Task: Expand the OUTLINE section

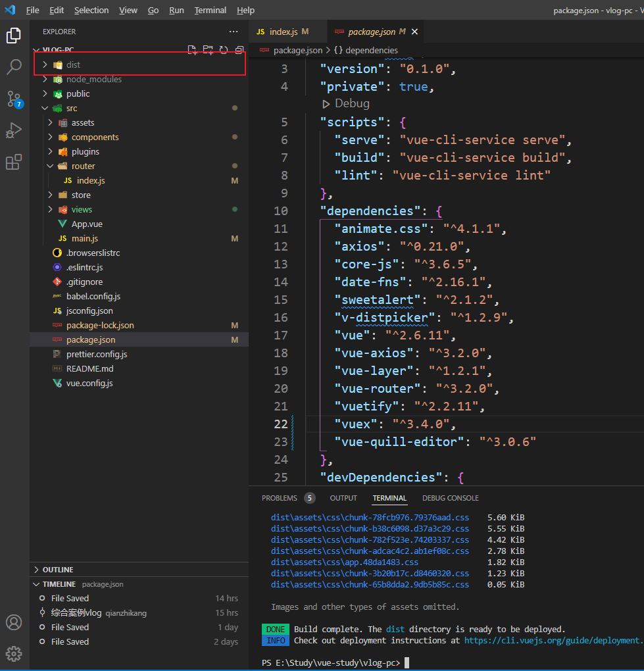Action: 139,570
